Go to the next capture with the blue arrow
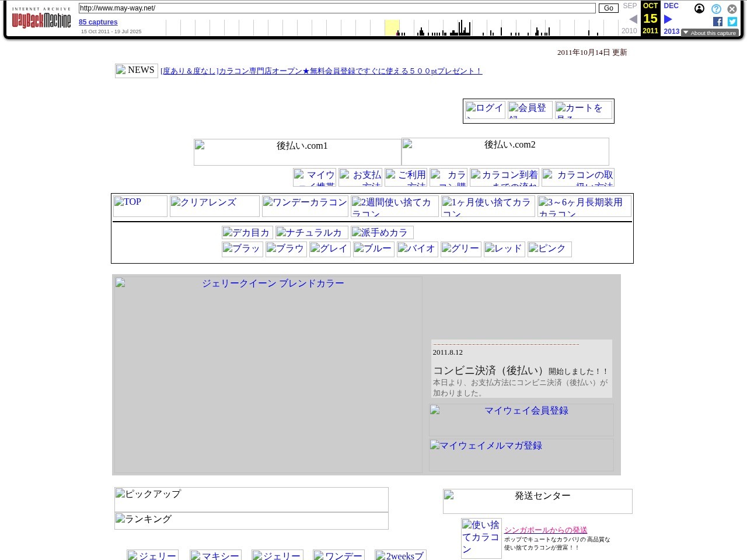 pos(668,19)
